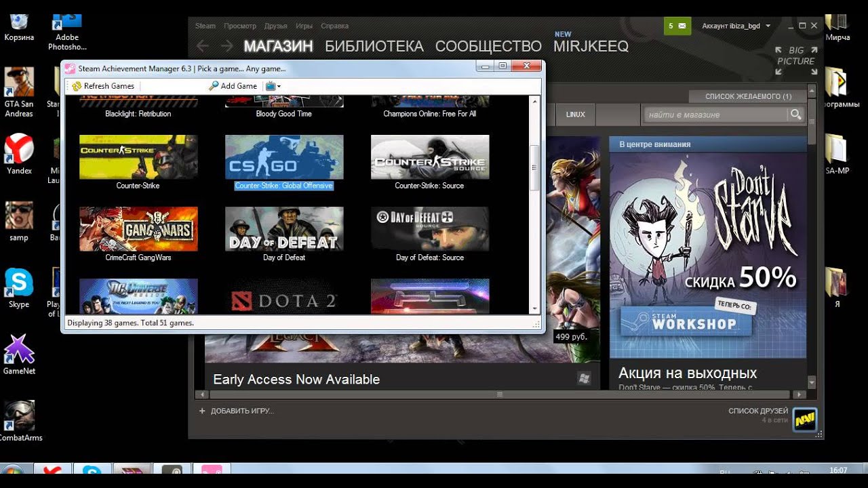Click the Steam forward arrow
Screen dimensions: 868x488
(227, 46)
